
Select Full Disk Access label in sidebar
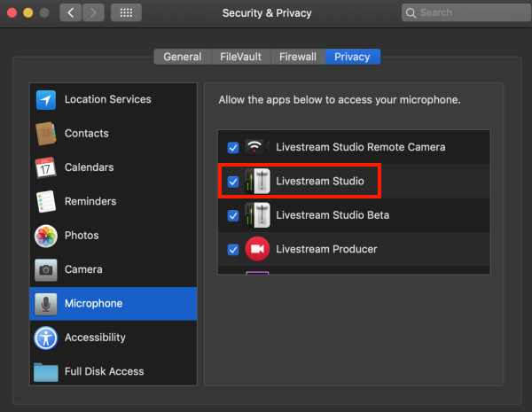(105, 371)
